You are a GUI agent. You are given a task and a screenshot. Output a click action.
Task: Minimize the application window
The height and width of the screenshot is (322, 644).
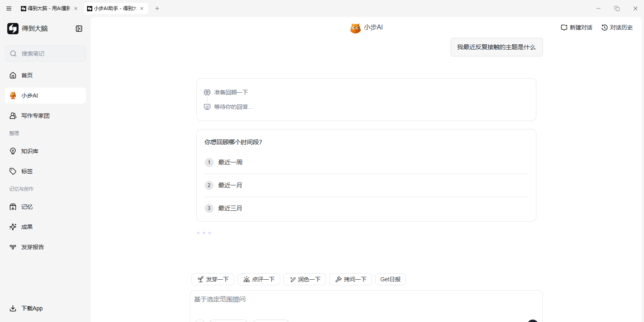pyautogui.click(x=598, y=8)
